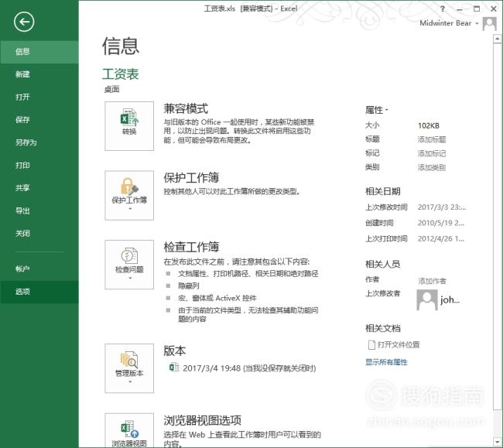Image resolution: width=503 pixels, height=448 pixels.
Task: Click the Excel file icon beside version 2017/3/4 19:48
Action: pos(174,368)
